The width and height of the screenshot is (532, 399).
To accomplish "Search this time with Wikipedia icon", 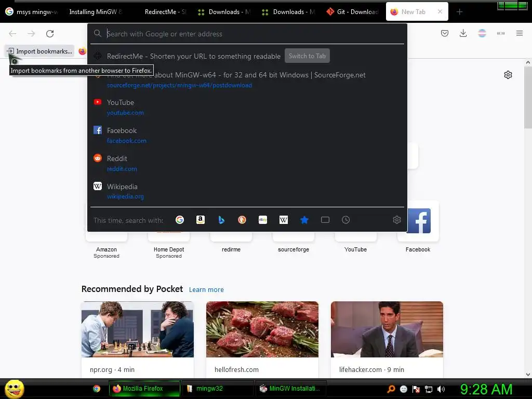I will (284, 220).
